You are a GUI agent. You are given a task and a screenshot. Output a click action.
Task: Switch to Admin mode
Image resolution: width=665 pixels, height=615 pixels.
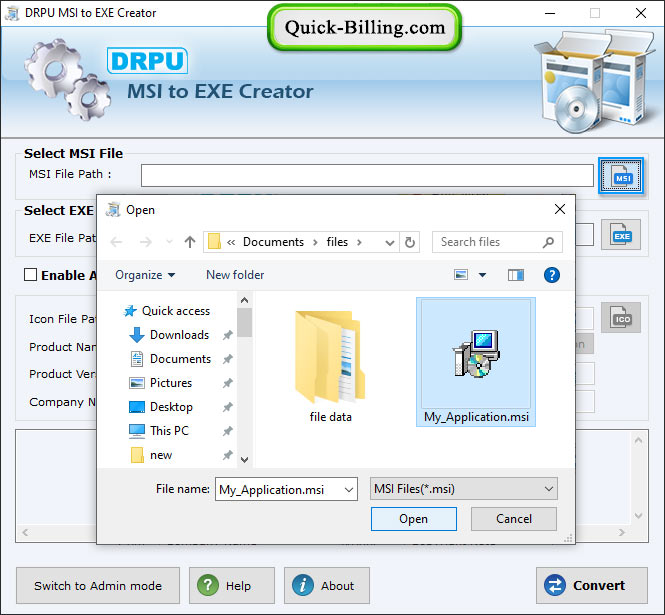click(98, 585)
